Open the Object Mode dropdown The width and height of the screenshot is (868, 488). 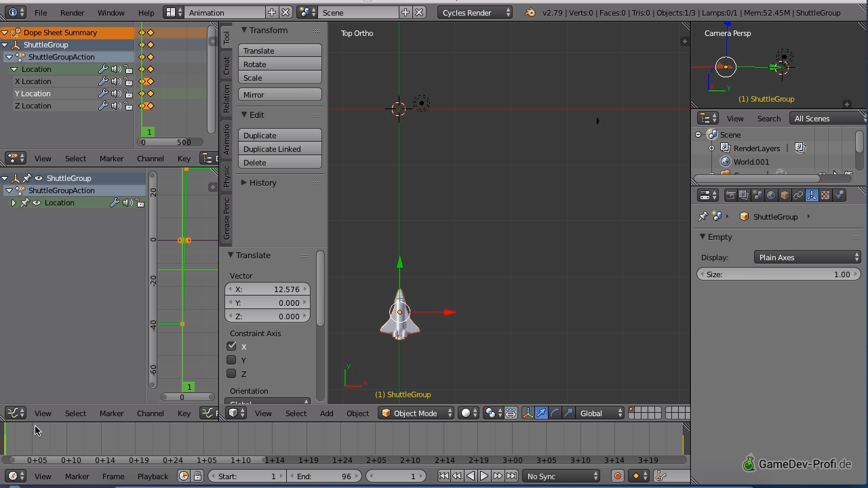pos(416,413)
